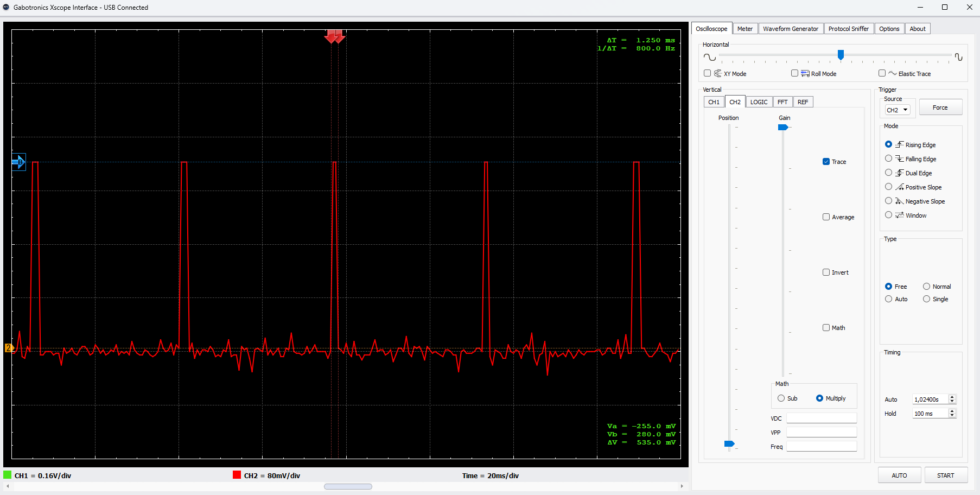Click the AUTO button

(900, 475)
